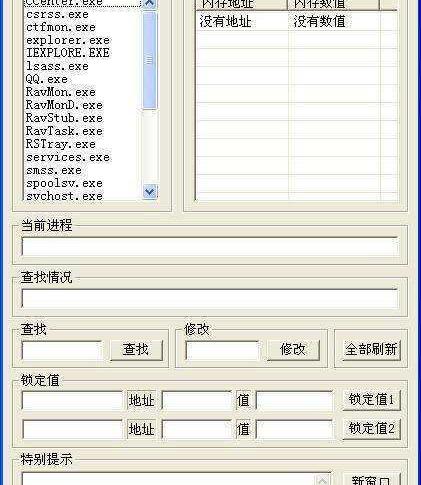Click the process list scroll up arrow
421x485 pixels.
[149, 4]
